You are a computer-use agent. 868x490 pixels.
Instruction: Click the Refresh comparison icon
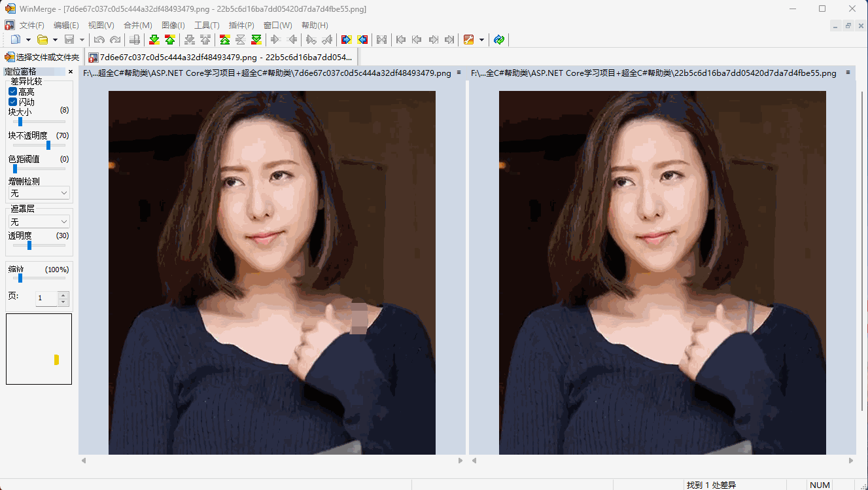click(499, 40)
